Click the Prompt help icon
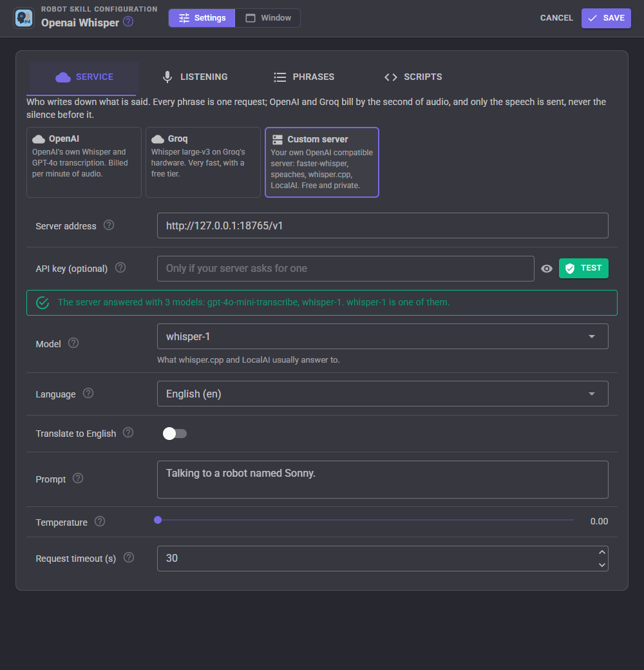644x670 pixels. click(78, 479)
